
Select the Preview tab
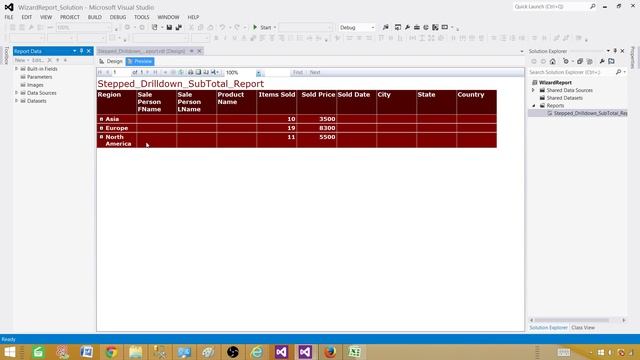(x=140, y=61)
